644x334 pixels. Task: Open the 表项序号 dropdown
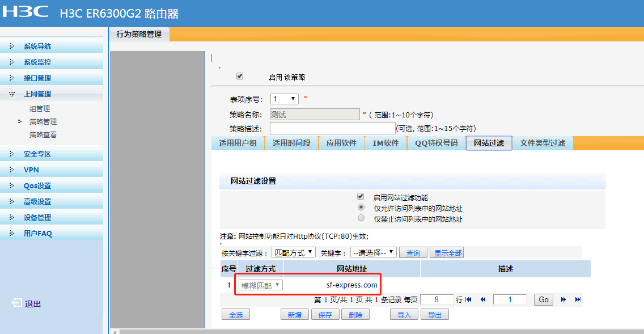point(284,99)
